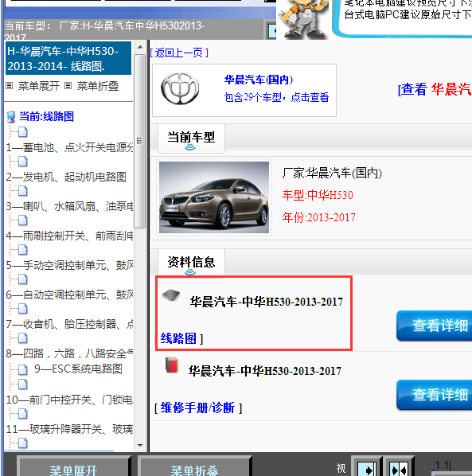Switch to the 当前车型 tab
The image size is (472, 476).
[x=191, y=139]
